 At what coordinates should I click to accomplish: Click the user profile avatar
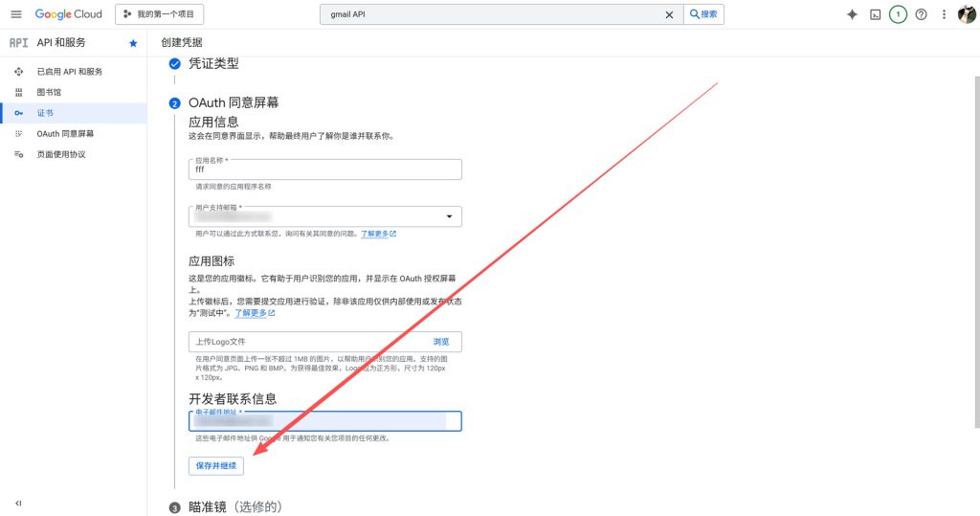pos(966,14)
